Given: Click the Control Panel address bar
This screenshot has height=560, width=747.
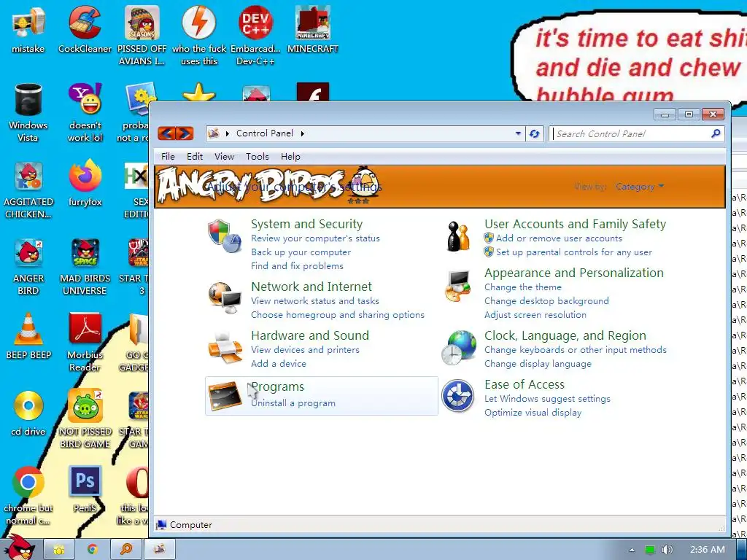Looking at the screenshot, I should (x=365, y=134).
